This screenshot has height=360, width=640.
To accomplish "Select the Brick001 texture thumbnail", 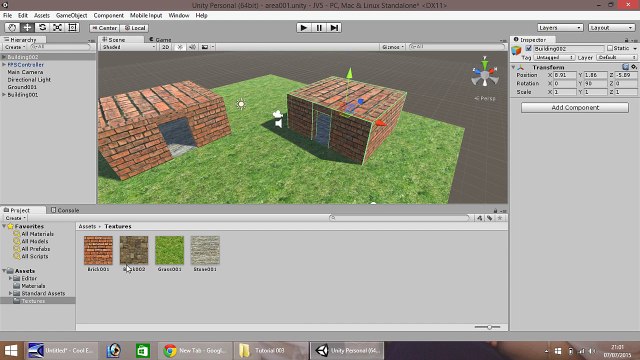I will pos(98,250).
